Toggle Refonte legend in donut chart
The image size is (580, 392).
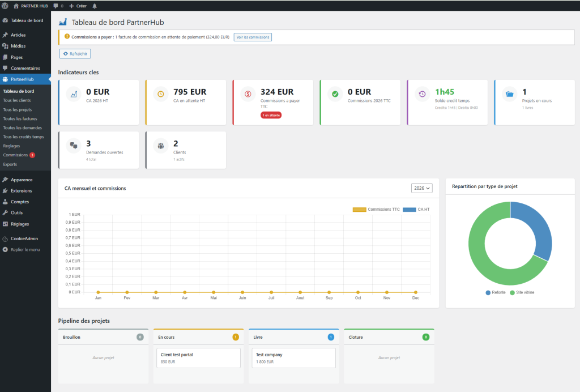coord(495,292)
